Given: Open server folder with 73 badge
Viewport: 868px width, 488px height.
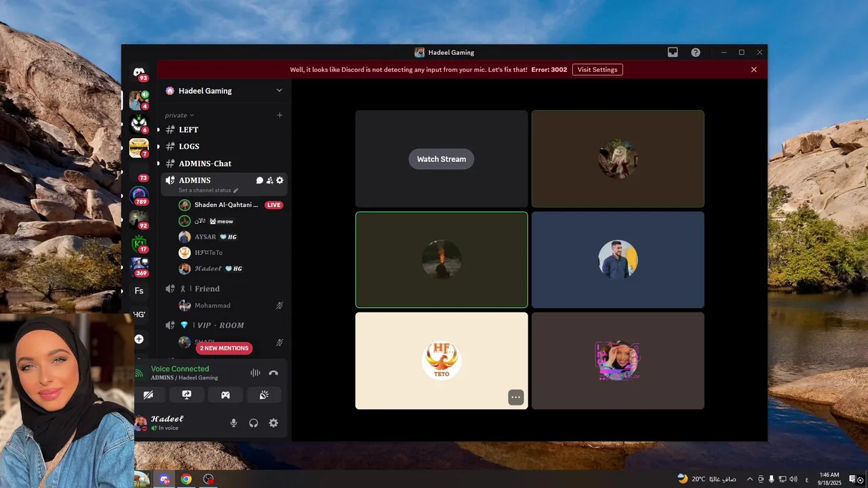Looking at the screenshot, I should [x=139, y=174].
